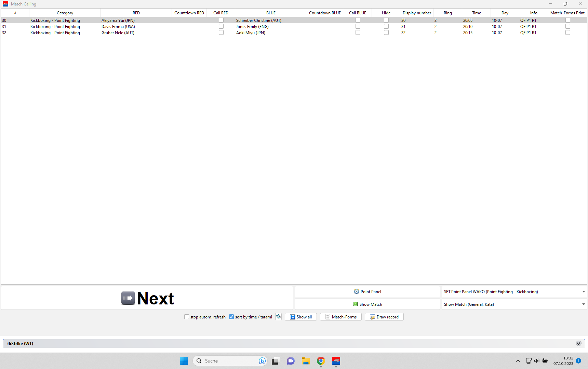
Task: Click the tkStrike (WT) panel header
Action: [x=294, y=343]
